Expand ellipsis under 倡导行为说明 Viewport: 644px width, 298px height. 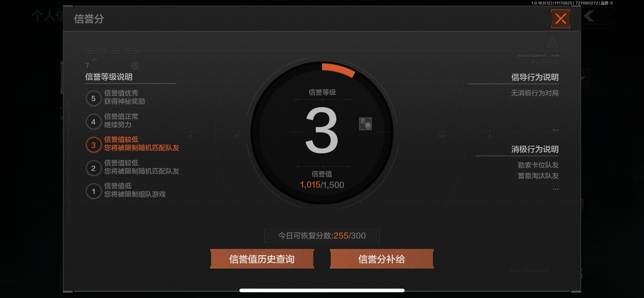coord(556,130)
